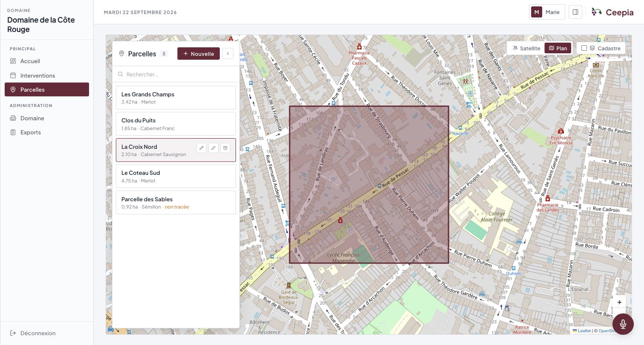Open the Marie user menu

pos(547,12)
